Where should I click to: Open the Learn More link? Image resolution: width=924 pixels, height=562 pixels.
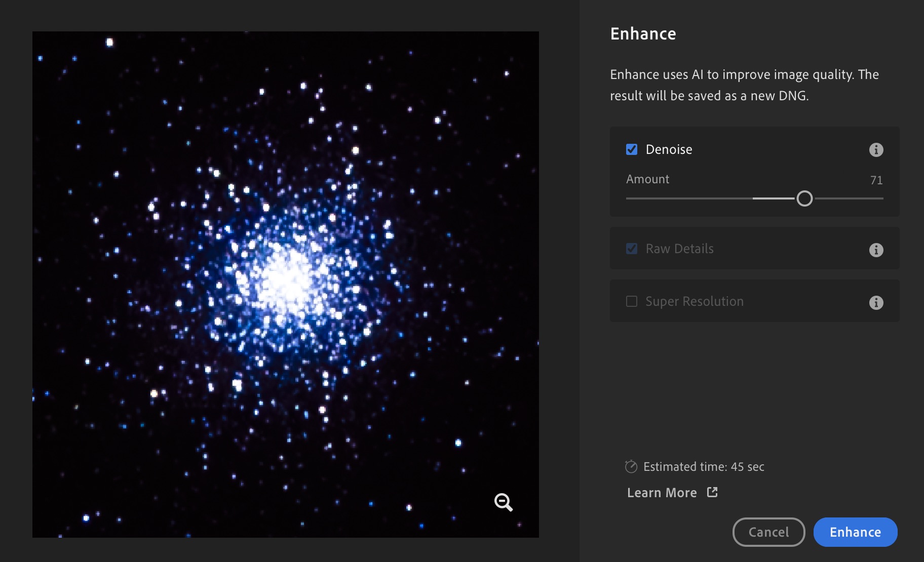tap(661, 492)
